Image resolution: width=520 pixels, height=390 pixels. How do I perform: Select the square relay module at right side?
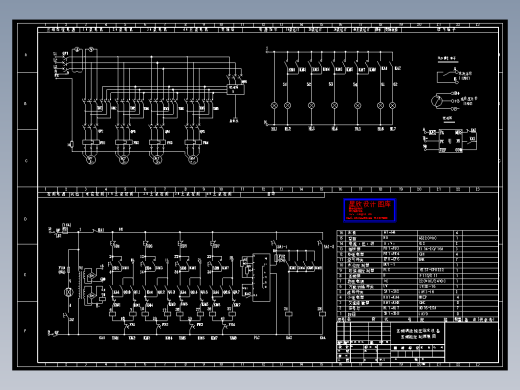(451, 141)
